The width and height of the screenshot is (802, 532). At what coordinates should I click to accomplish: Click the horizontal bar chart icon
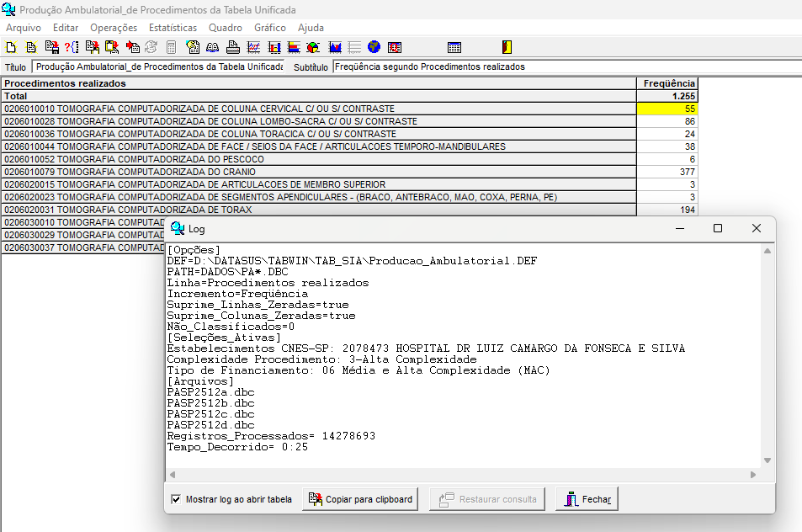(x=294, y=48)
